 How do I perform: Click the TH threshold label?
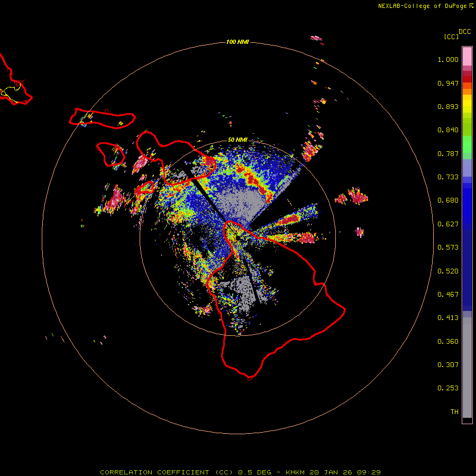(x=454, y=412)
